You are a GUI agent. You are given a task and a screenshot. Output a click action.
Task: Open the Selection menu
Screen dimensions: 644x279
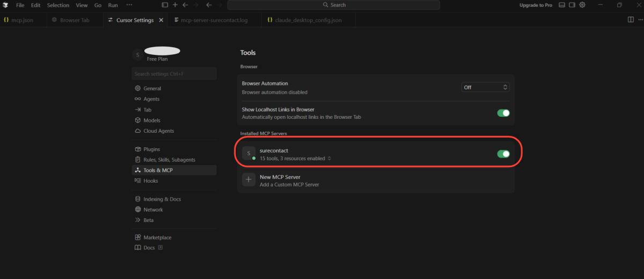click(57, 5)
